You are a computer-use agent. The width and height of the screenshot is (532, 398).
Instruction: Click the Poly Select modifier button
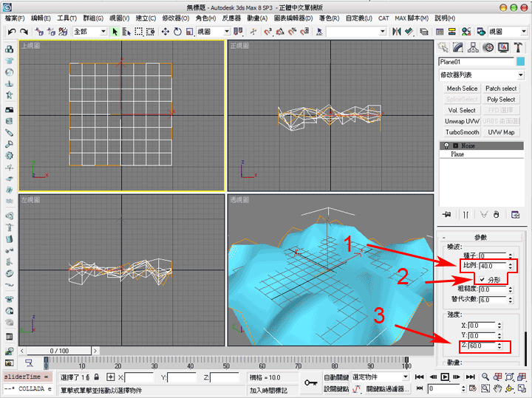(x=501, y=100)
